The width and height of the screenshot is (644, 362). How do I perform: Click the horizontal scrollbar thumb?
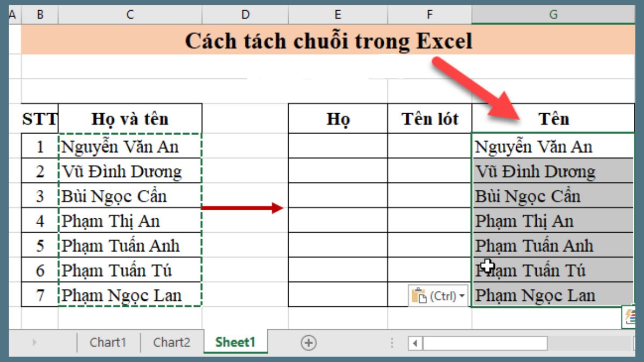(x=485, y=343)
